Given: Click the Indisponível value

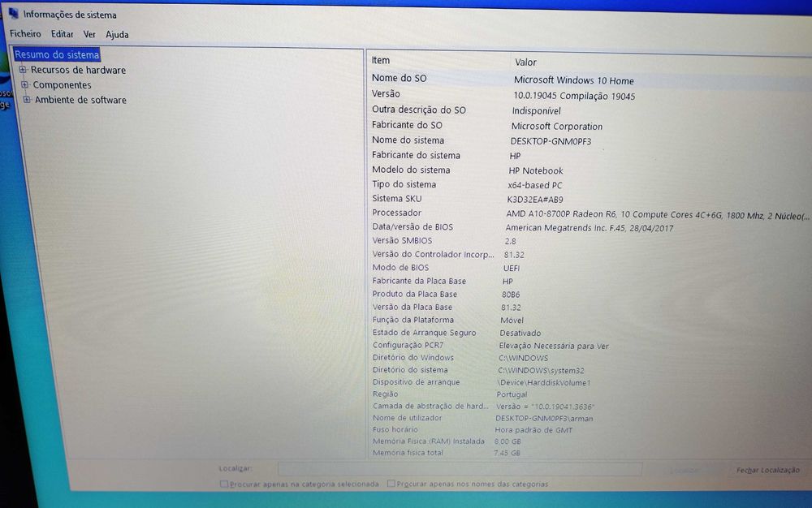Looking at the screenshot, I should click(x=536, y=110).
